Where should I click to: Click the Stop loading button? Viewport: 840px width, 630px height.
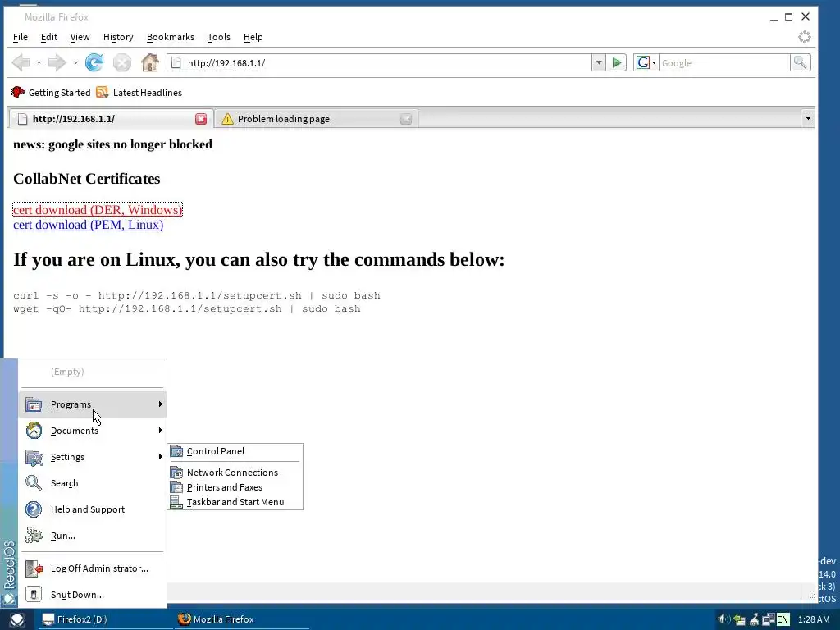coord(122,62)
